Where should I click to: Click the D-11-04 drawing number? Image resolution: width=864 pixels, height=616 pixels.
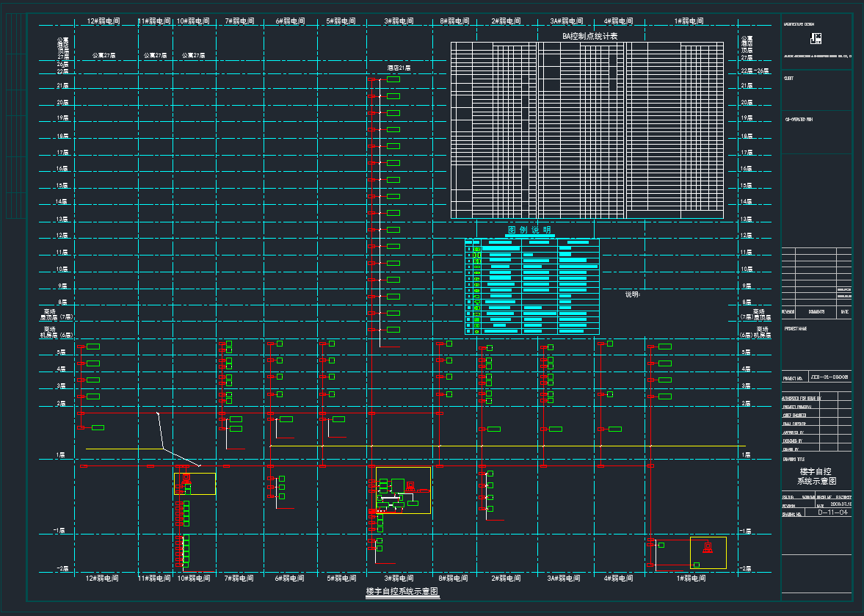point(832,513)
